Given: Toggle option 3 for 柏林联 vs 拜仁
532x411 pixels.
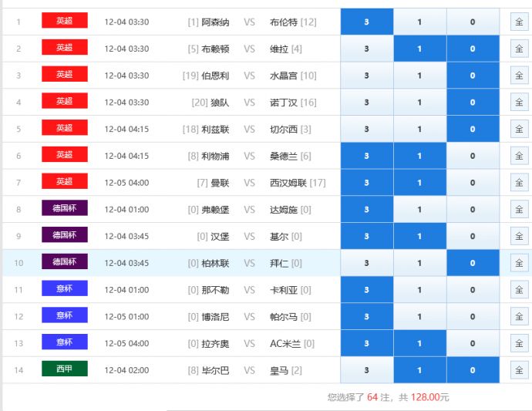Looking at the screenshot, I should tap(366, 263).
